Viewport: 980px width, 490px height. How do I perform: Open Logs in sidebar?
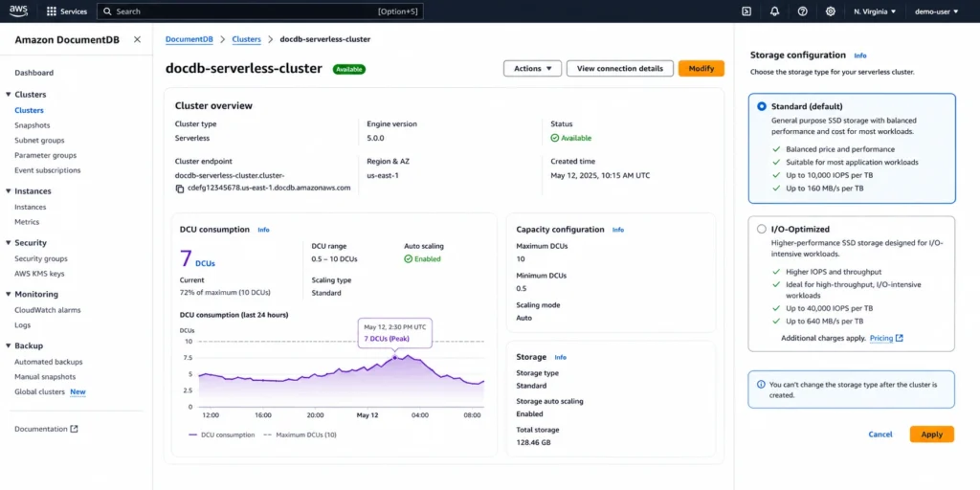coord(23,325)
